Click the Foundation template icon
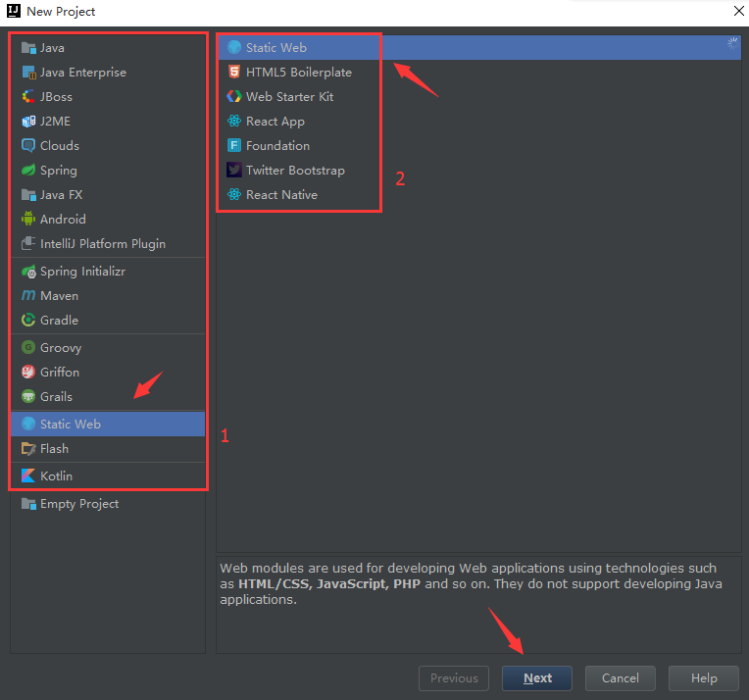Viewport: 749px width, 700px height. click(234, 146)
